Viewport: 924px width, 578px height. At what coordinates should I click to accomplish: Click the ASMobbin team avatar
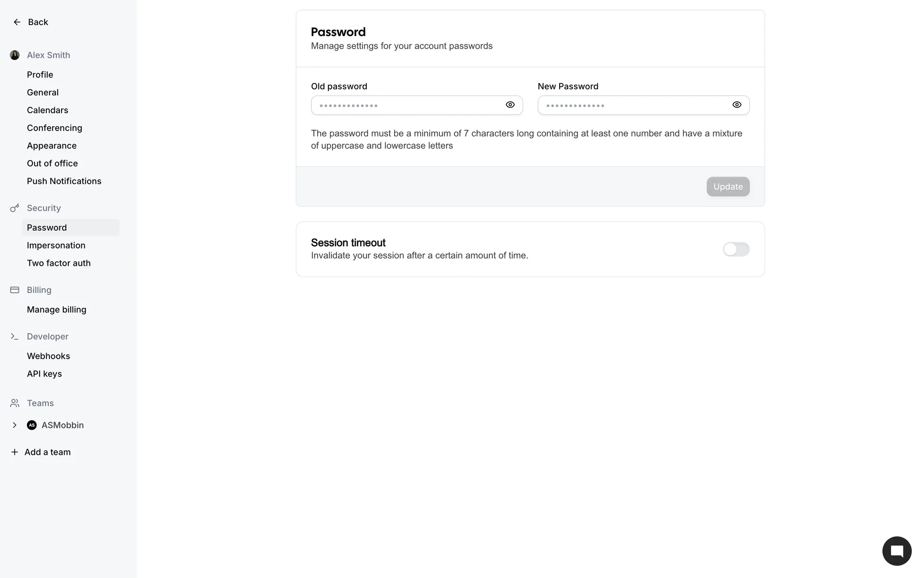[x=32, y=425]
